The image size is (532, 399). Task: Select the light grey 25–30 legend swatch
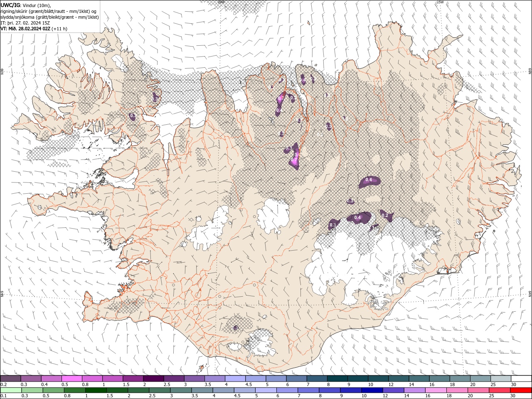pyautogui.click(x=500, y=379)
